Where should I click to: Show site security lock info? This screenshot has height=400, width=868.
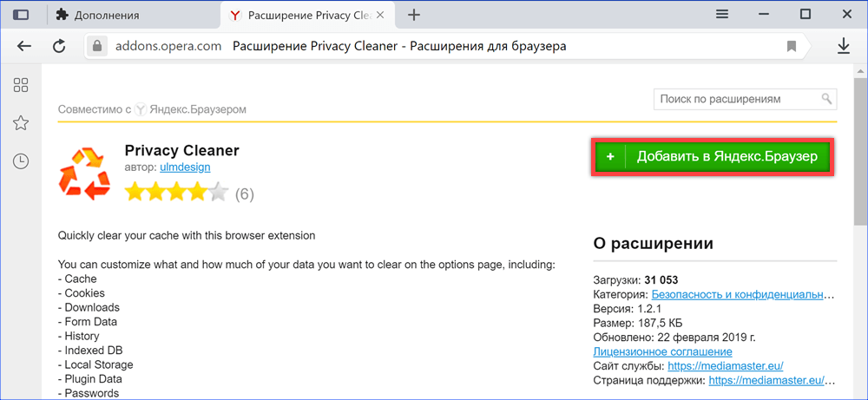98,46
